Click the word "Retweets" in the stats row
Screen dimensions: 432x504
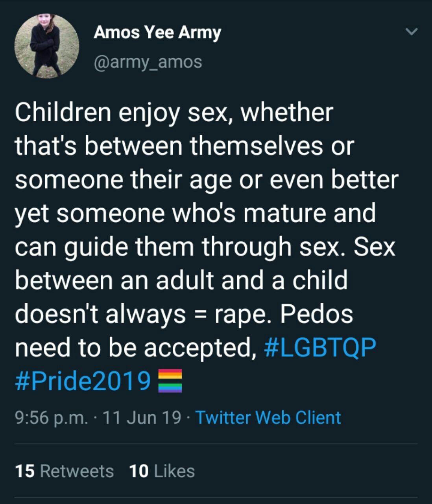(77, 471)
